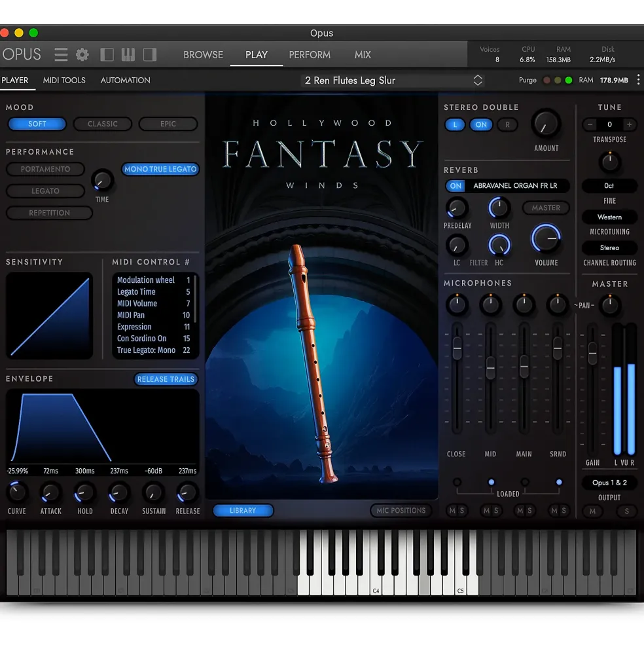Open the Abravanel Organ FR LR reverb preset list
The image size is (644, 645).
click(515, 185)
